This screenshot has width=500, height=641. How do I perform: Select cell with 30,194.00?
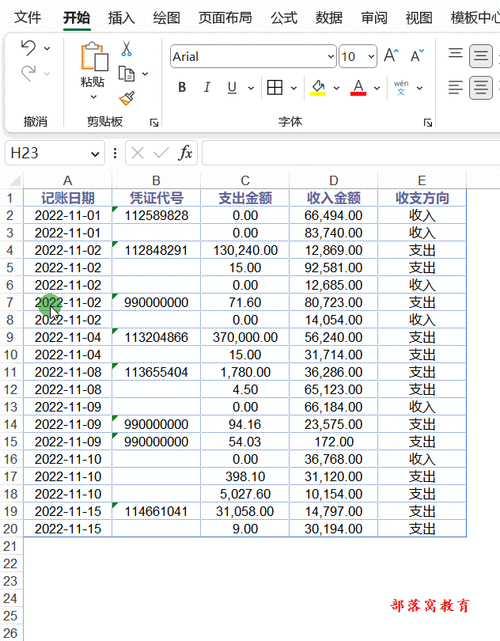coord(334,529)
